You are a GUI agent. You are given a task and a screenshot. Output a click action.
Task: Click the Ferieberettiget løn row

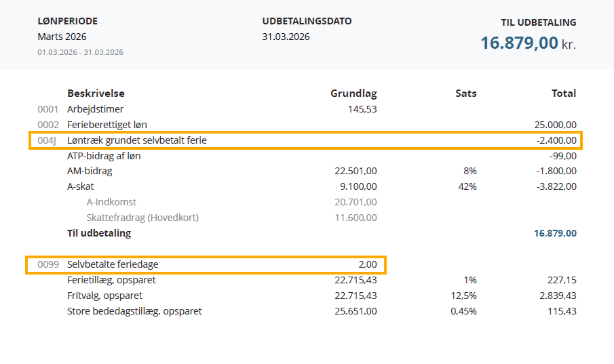tap(107, 125)
